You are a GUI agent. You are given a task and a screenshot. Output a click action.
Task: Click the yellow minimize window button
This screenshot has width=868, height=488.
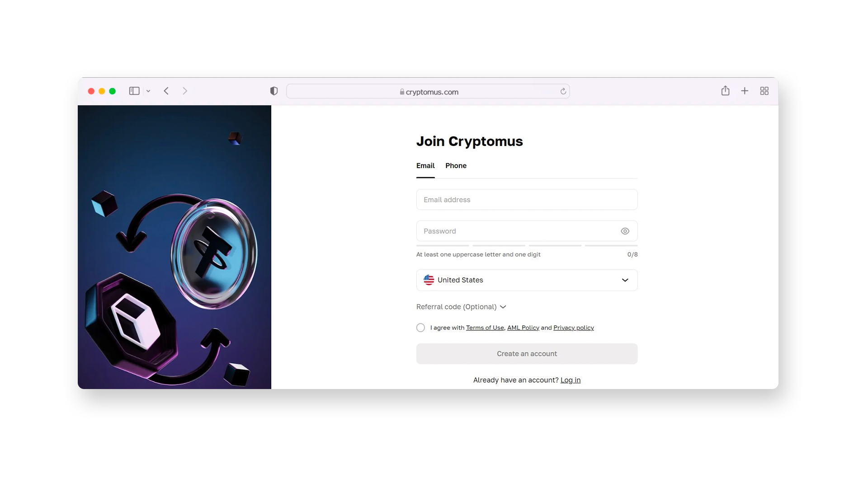tap(102, 91)
